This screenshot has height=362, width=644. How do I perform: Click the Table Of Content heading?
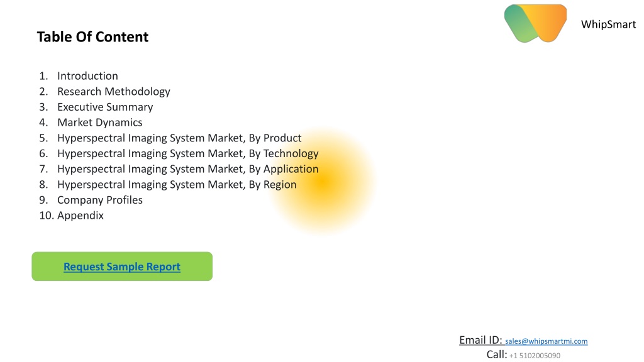pyautogui.click(x=93, y=36)
